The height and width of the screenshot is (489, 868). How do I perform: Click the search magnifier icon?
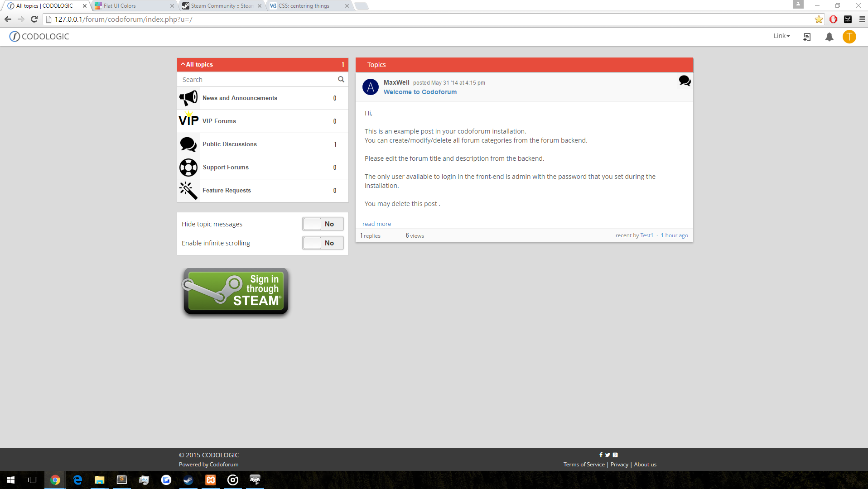click(341, 79)
